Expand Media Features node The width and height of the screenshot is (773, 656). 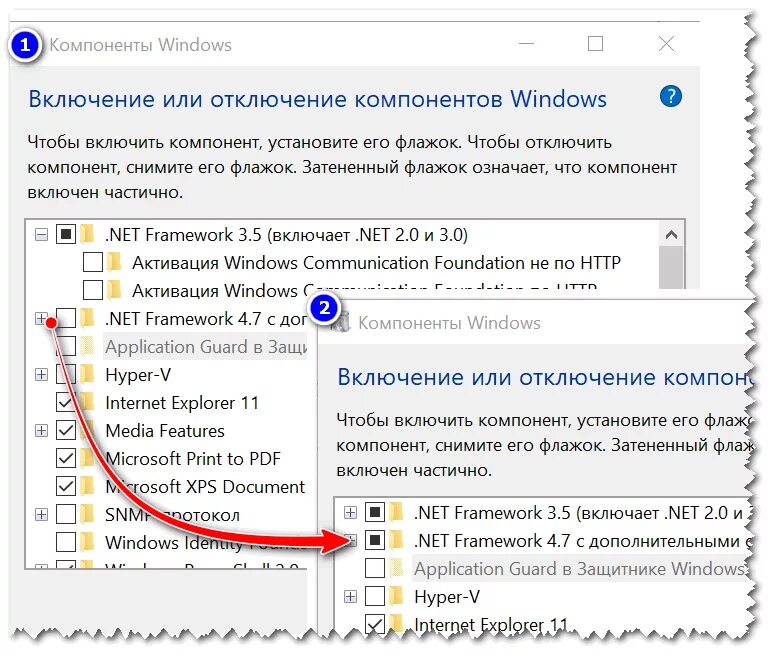[41, 431]
